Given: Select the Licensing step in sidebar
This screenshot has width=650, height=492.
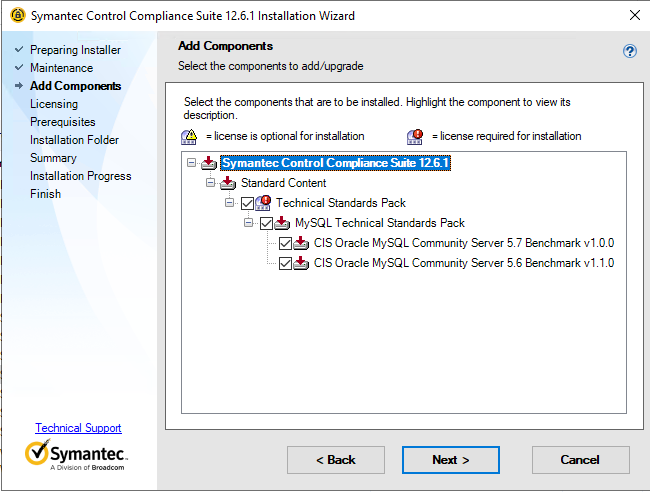Looking at the screenshot, I should point(54,104).
